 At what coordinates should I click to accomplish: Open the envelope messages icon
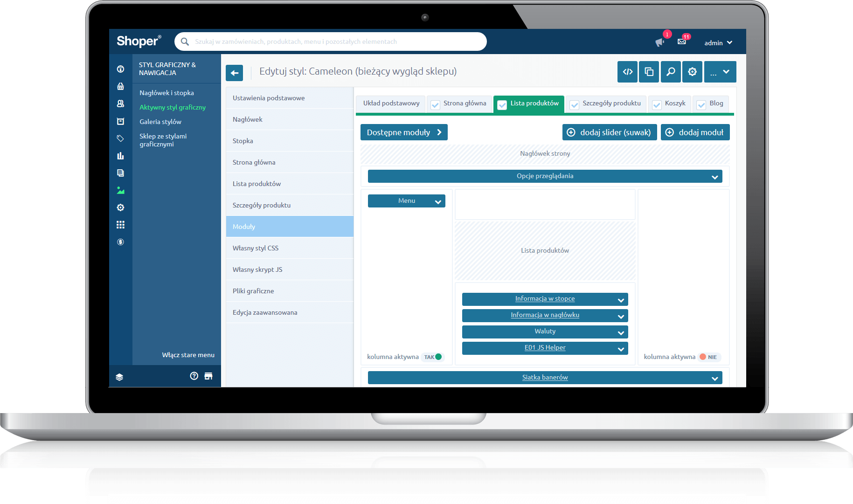(682, 41)
